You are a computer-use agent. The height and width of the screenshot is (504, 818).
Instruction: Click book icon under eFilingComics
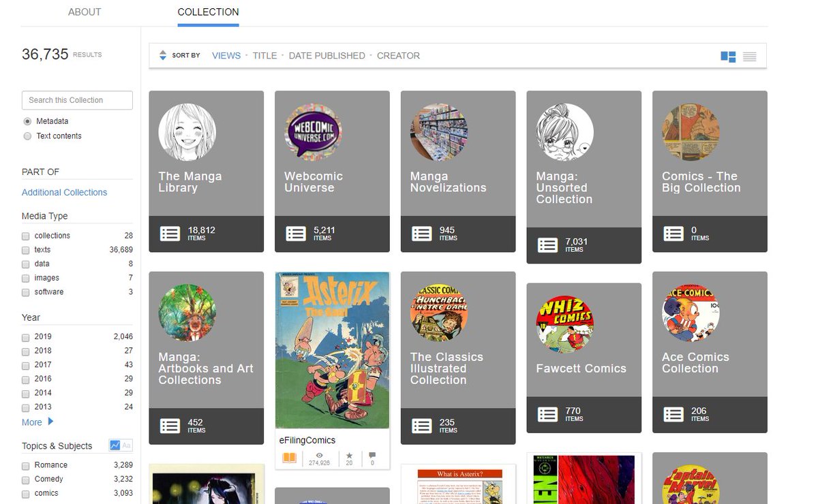pos(289,458)
